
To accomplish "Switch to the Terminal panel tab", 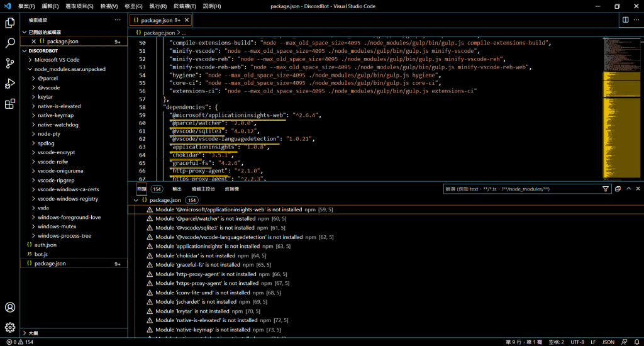I will [231, 189].
